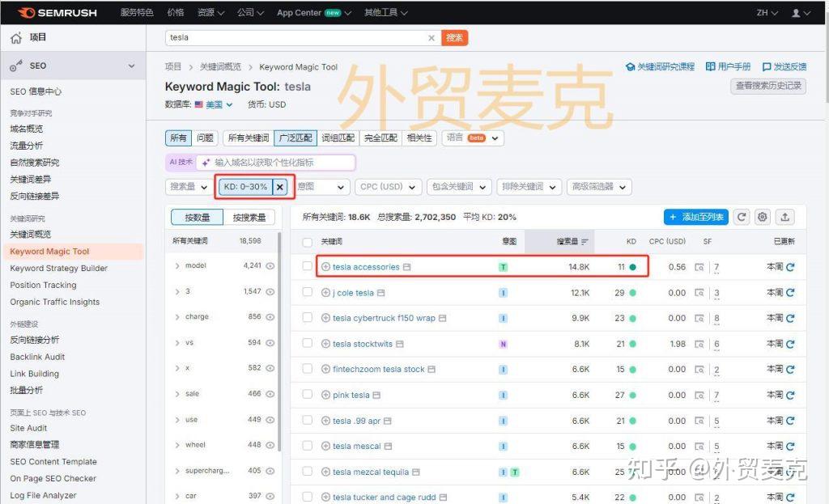Screen dimensions: 829x504
Task: Collapse the SEO sidebar section
Action: click(x=131, y=66)
